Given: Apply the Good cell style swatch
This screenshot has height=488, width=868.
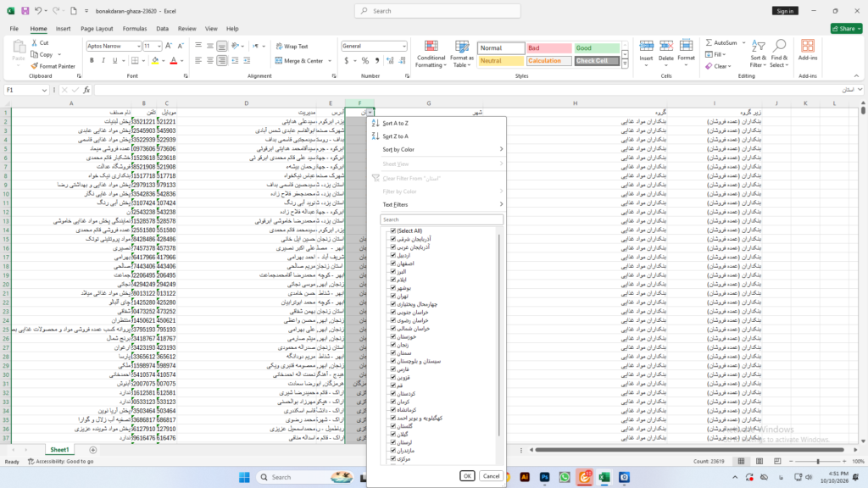Looking at the screenshot, I should tap(597, 48).
